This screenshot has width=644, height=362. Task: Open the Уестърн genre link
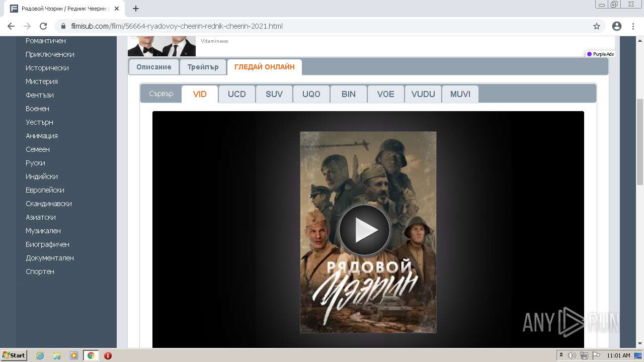pos(39,122)
